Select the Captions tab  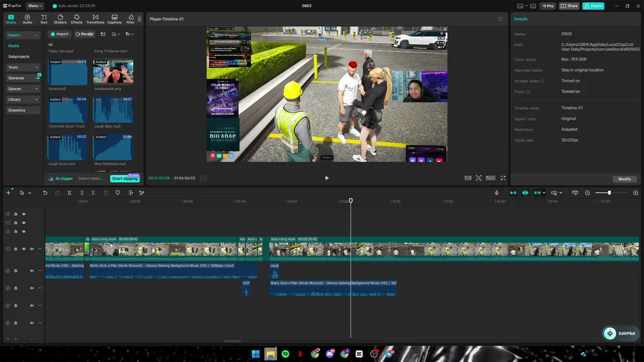(x=114, y=19)
